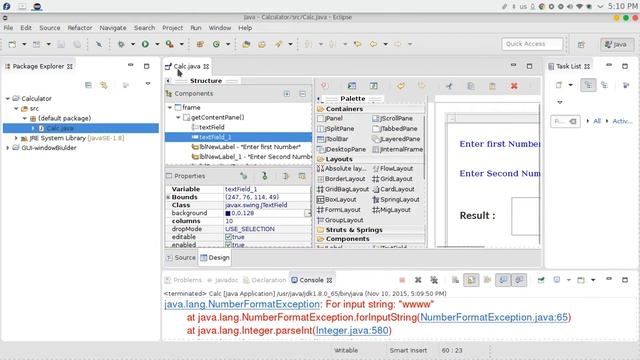This screenshot has height=360, width=640.
Task: Select JPanel in the Palette
Action: tap(330, 118)
